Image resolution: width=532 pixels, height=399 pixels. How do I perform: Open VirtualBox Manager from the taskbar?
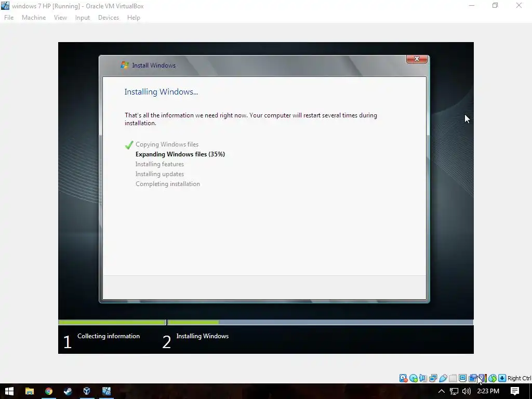pyautogui.click(x=87, y=391)
